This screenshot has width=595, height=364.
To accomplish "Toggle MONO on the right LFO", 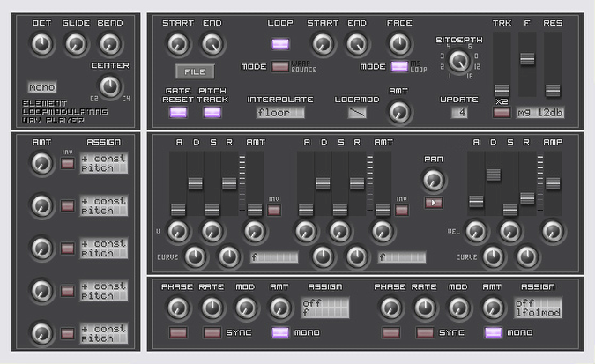I will click(x=494, y=333).
